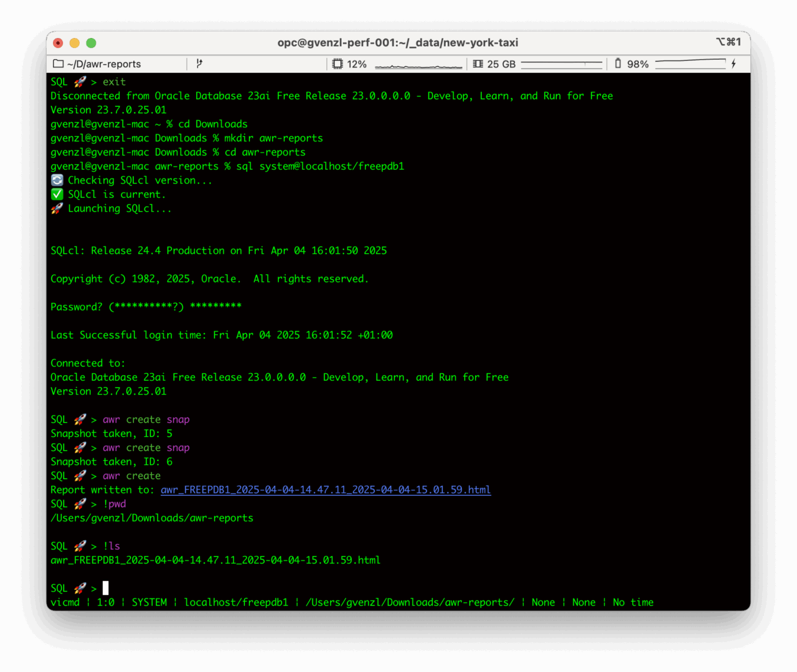Click 'localhost/freepdb1' in the bottom status line
This screenshot has height=672, width=797.
pos(236,602)
